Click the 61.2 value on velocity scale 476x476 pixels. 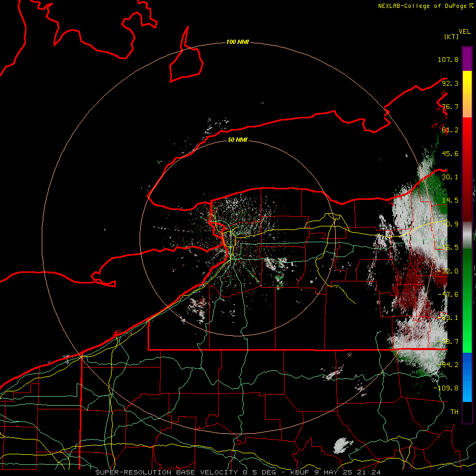(x=450, y=130)
